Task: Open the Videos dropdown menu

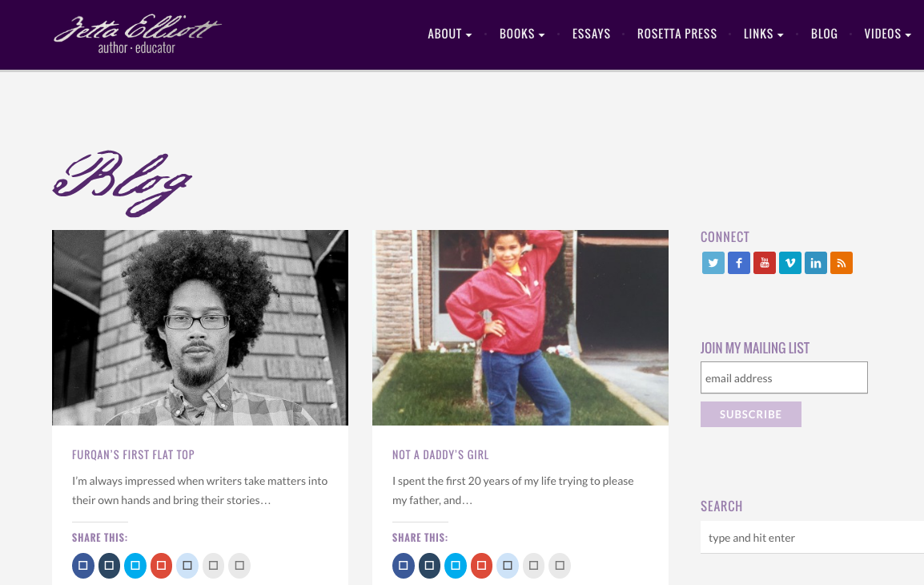Action: pyautogui.click(x=887, y=34)
